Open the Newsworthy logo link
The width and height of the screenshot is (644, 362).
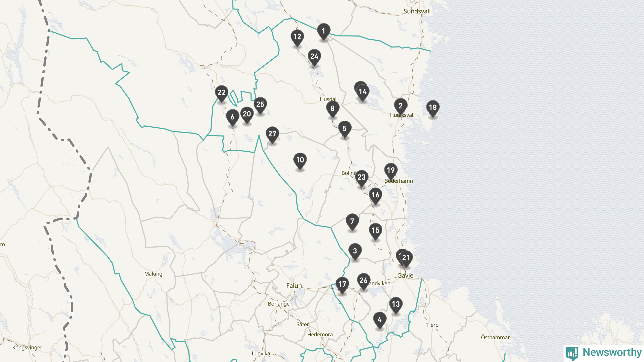click(x=604, y=353)
